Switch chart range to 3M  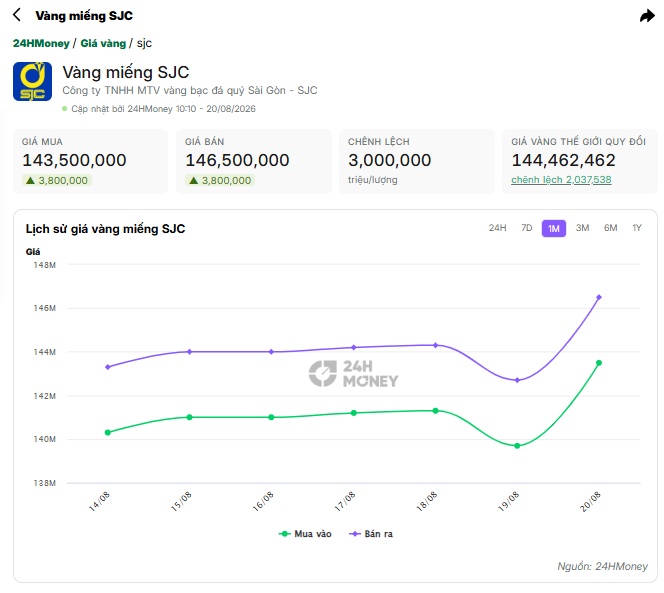[582, 228]
